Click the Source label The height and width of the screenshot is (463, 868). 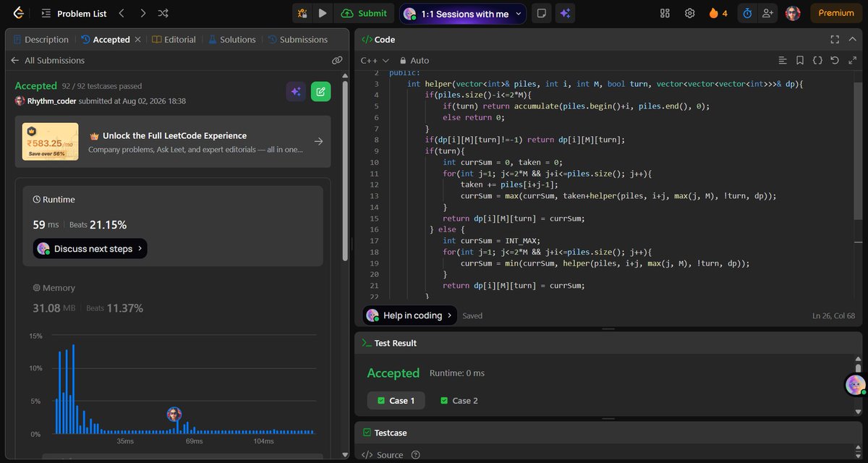click(x=390, y=455)
